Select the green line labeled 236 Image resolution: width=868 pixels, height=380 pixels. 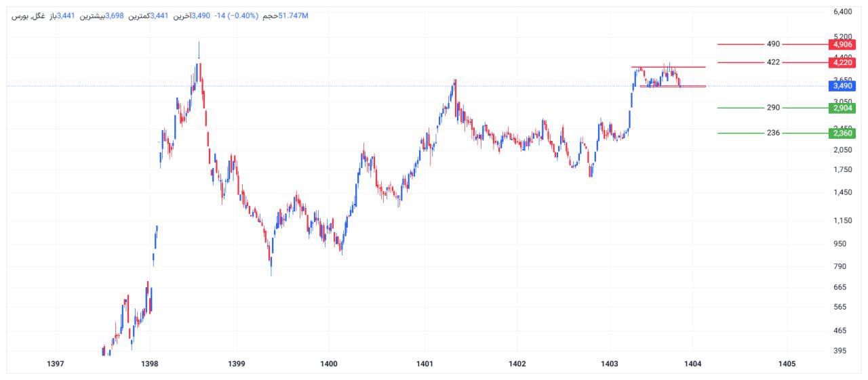[739, 133]
